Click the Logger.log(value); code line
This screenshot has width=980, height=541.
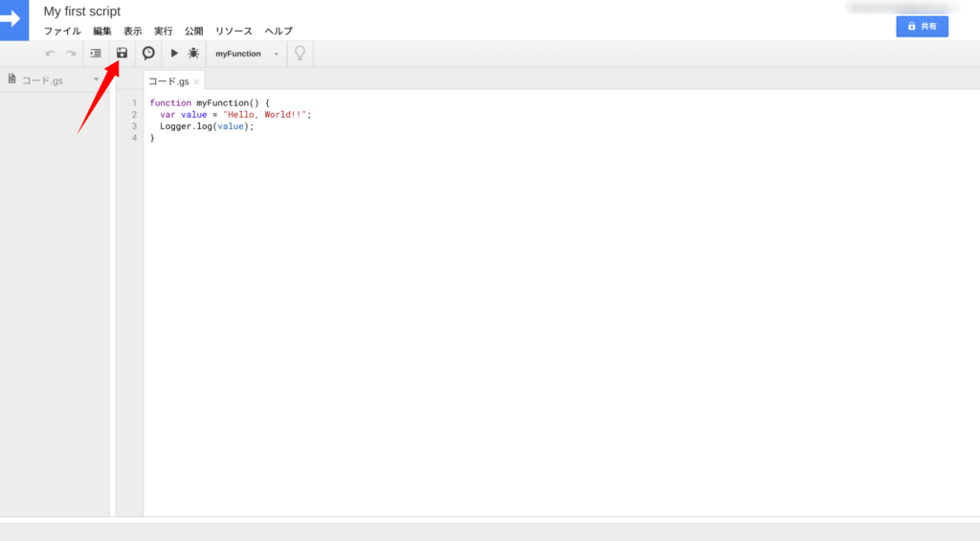pos(207,126)
